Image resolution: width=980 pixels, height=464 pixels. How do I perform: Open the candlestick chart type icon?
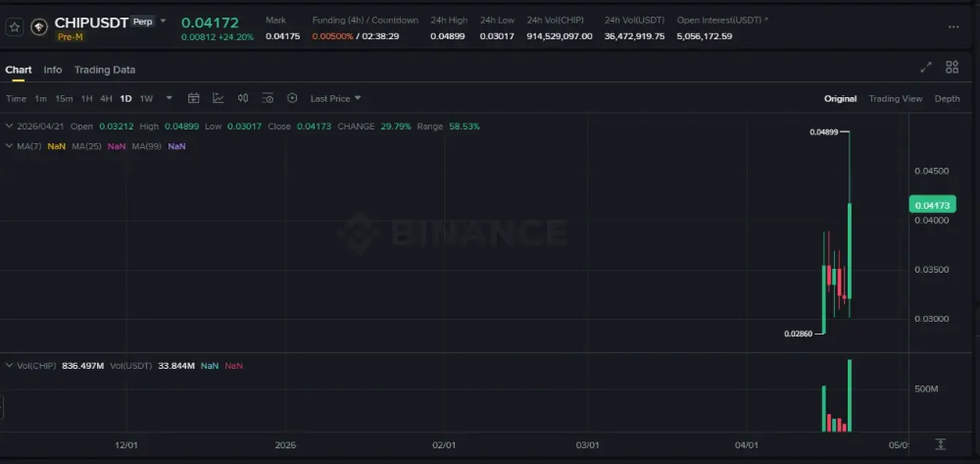243,98
